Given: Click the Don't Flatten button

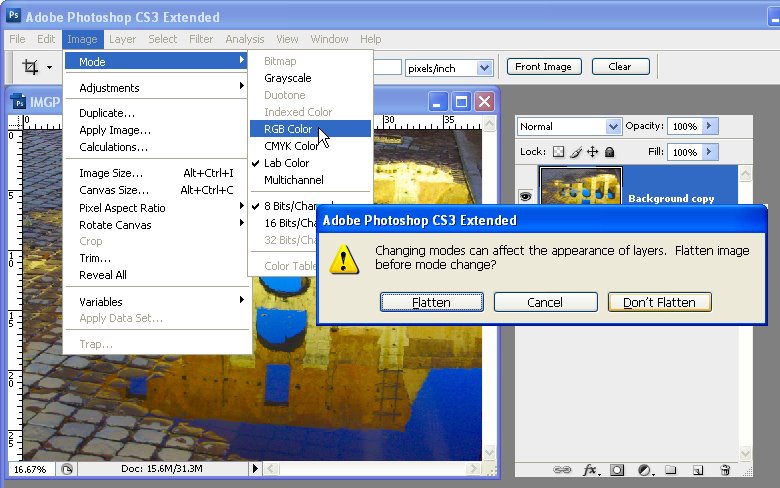Looking at the screenshot, I should pyautogui.click(x=659, y=302).
